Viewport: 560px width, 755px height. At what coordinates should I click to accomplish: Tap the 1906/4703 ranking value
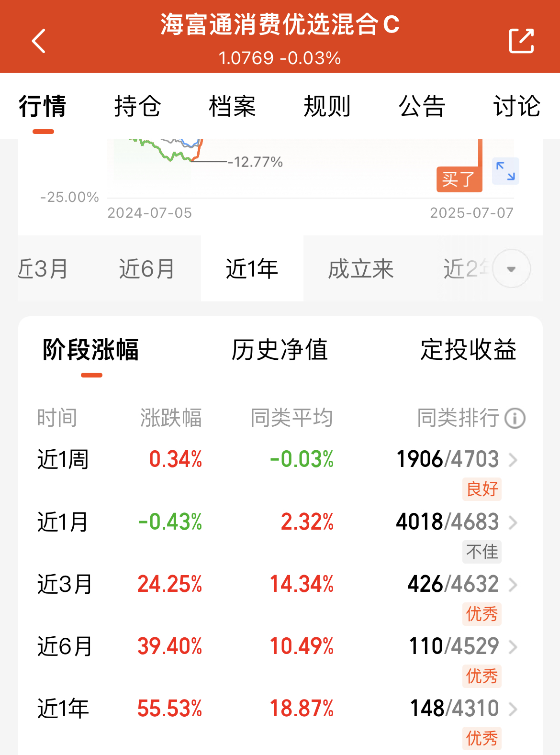coord(448,459)
